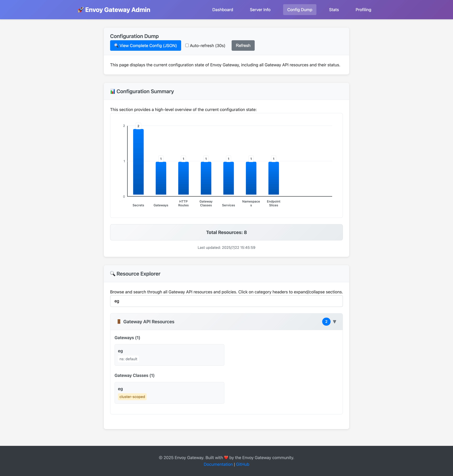This screenshot has width=453, height=476.
Task: Click the resource search field containing eg
Action: point(226,301)
